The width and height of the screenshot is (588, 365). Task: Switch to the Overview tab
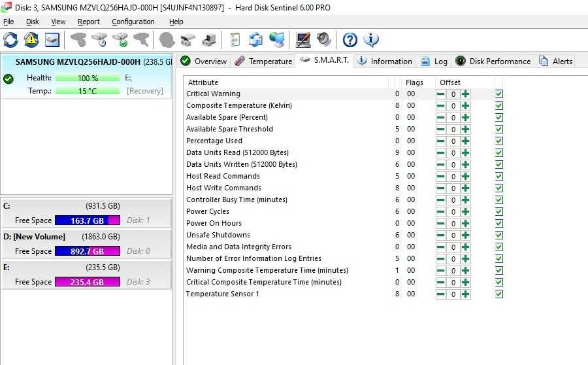(204, 61)
